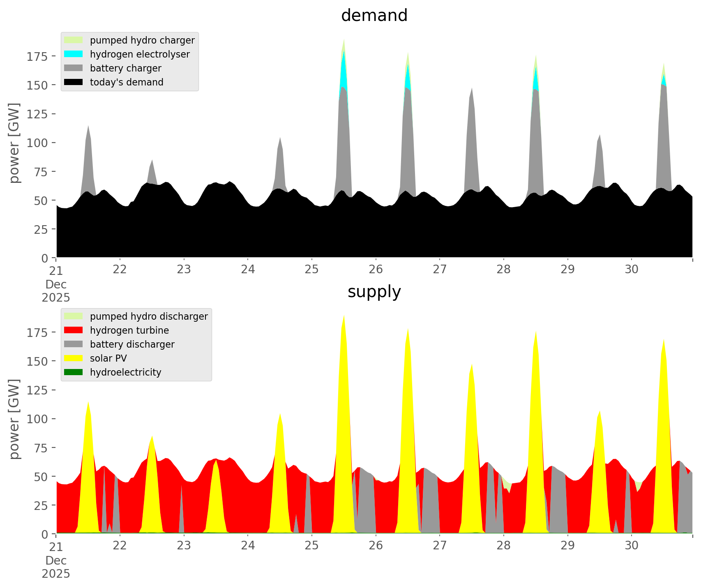
Task: Select the pumped hydro discharger legend label
Action: pyautogui.click(x=149, y=316)
